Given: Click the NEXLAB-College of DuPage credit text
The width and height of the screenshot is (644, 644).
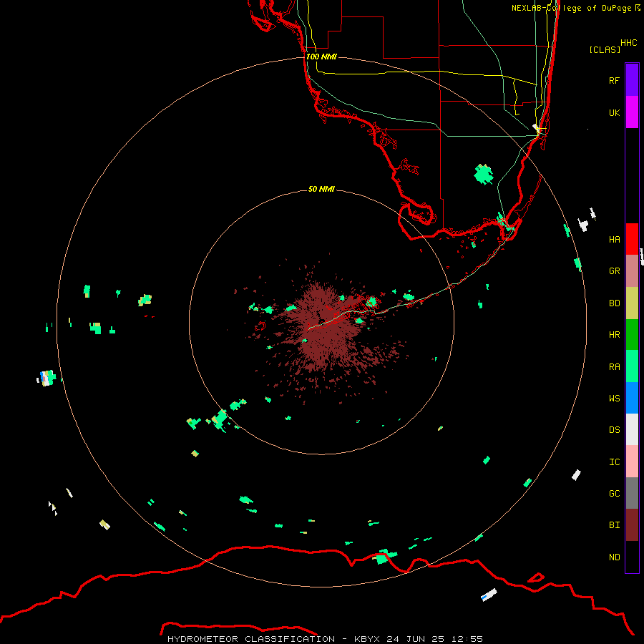Looking at the screenshot, I should [575, 8].
